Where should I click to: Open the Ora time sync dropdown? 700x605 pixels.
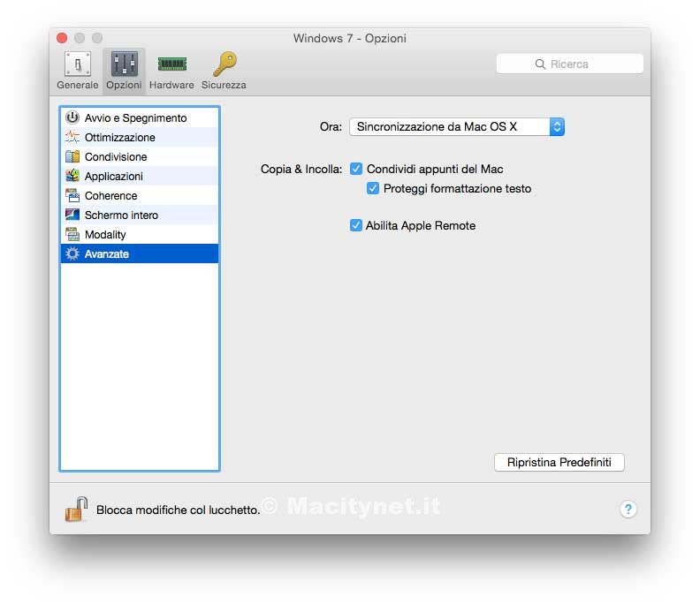click(457, 126)
